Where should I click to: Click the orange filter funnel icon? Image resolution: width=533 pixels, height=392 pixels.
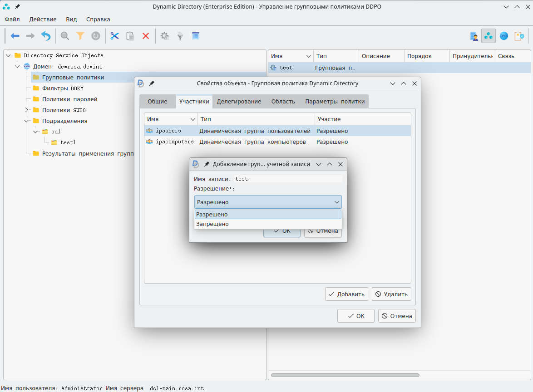pos(80,36)
